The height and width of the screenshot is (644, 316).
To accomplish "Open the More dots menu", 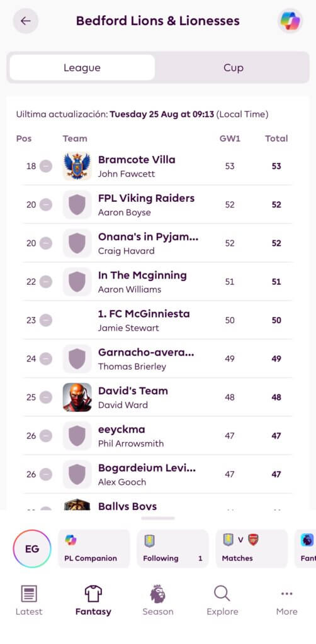I will (287, 594).
